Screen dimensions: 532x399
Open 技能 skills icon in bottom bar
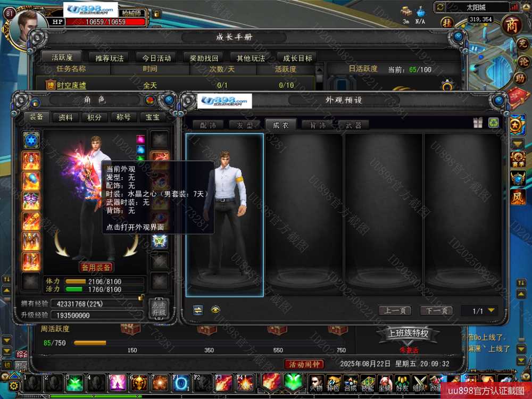368,383
